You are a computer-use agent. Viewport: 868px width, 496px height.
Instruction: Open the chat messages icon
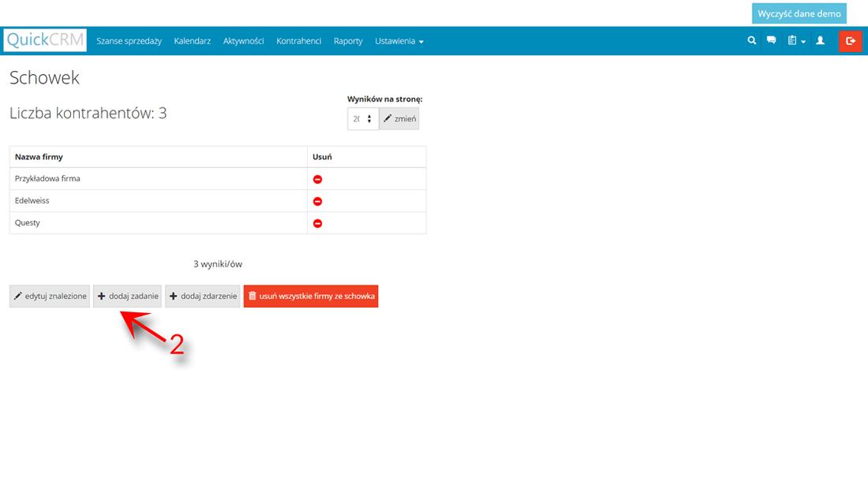pos(771,41)
